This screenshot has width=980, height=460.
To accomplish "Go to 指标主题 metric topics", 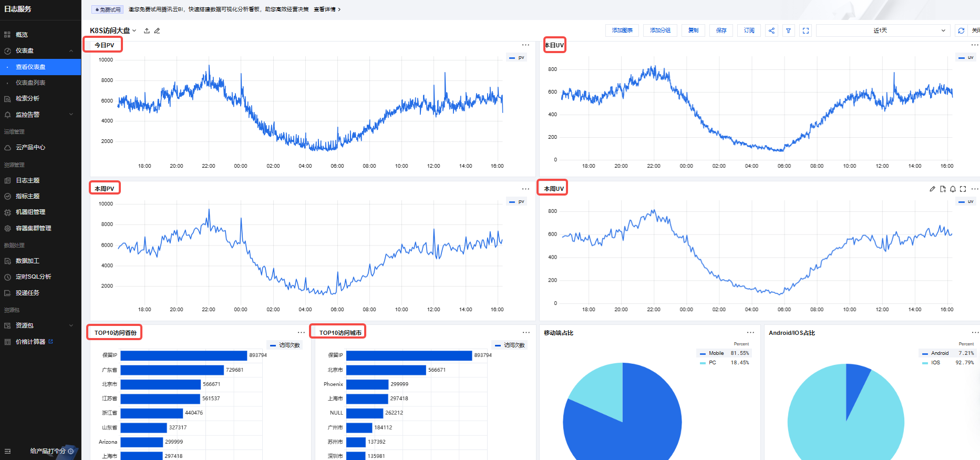I will (27, 196).
